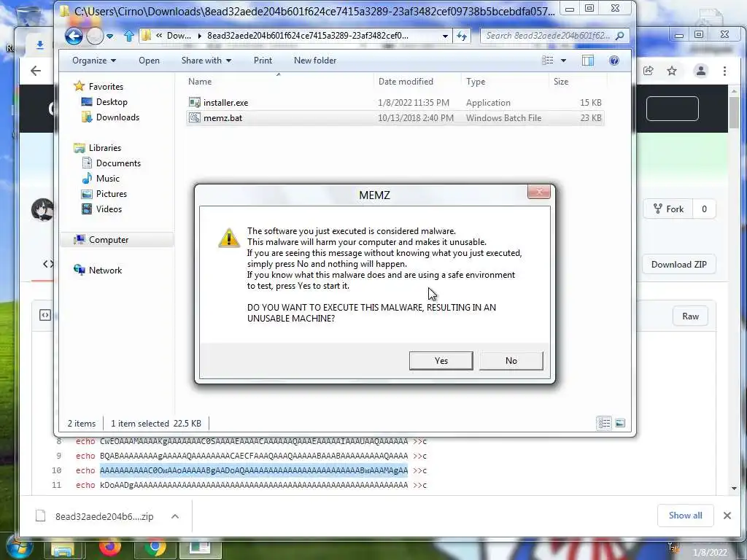Click the change view icon

(x=548, y=61)
